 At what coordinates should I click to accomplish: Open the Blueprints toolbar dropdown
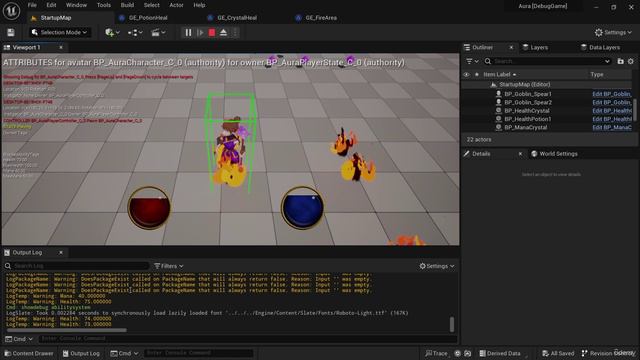pos(135,32)
